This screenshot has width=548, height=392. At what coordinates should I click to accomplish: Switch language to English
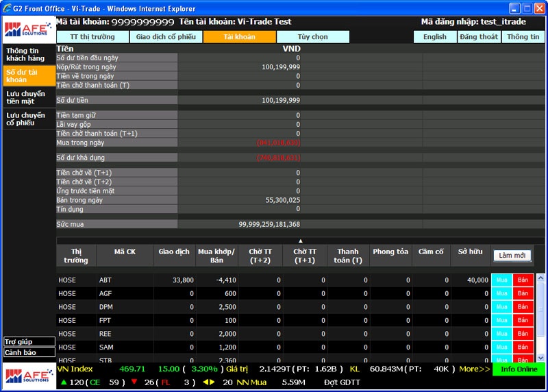point(435,37)
